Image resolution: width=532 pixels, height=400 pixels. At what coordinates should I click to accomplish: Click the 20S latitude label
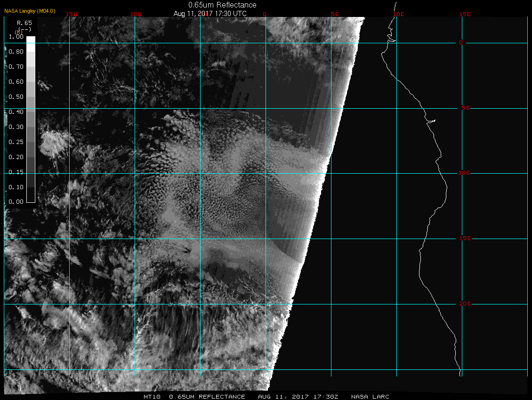464,304
